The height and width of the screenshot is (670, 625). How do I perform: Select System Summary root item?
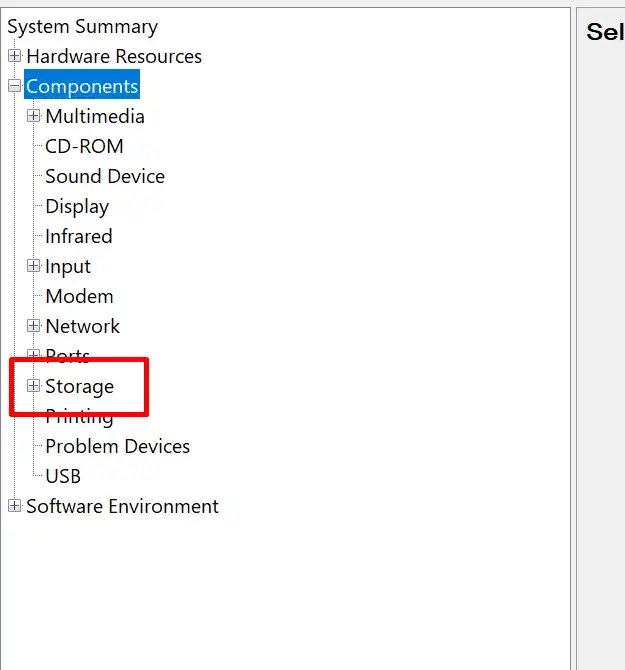(x=82, y=27)
